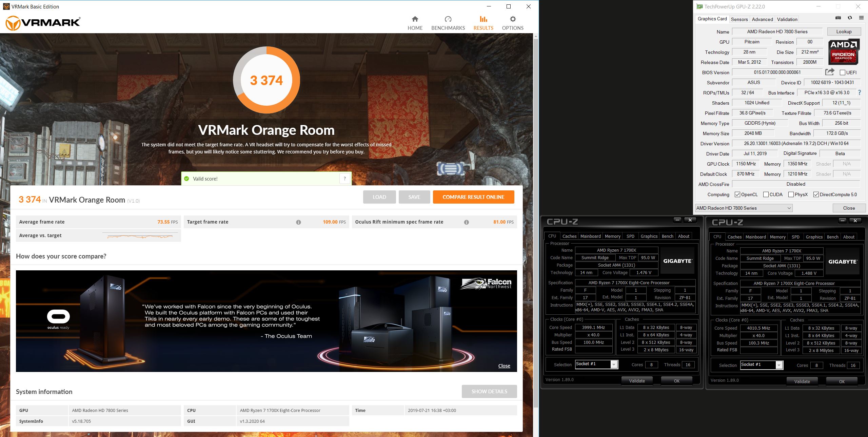Click the SAVE button in VRMark
Viewport: 868px width, 437px height.
(x=414, y=197)
